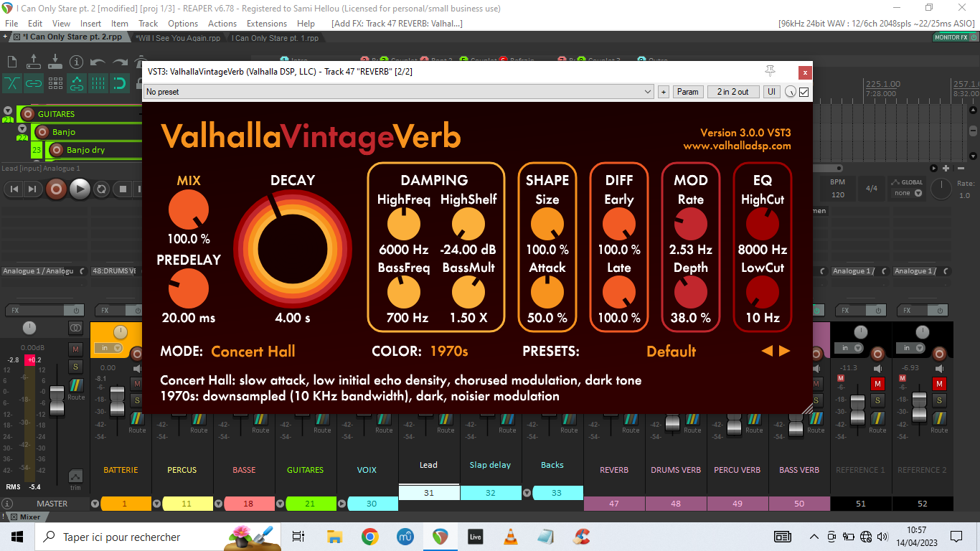The image size is (980, 551).
Task: Click the Save Project download-arrow icon
Action: 55,62
